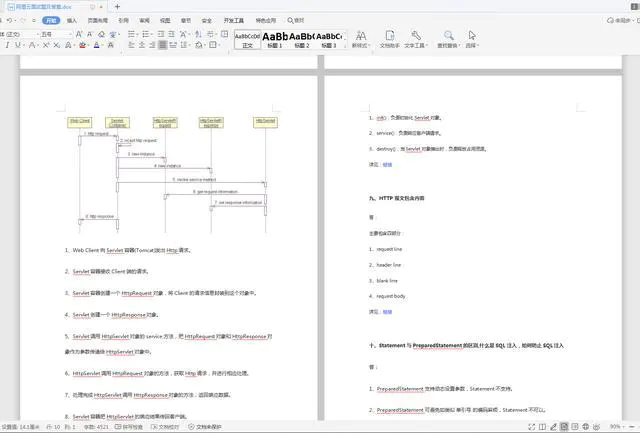Center align text
This screenshot has width=640, height=433.
point(142,45)
